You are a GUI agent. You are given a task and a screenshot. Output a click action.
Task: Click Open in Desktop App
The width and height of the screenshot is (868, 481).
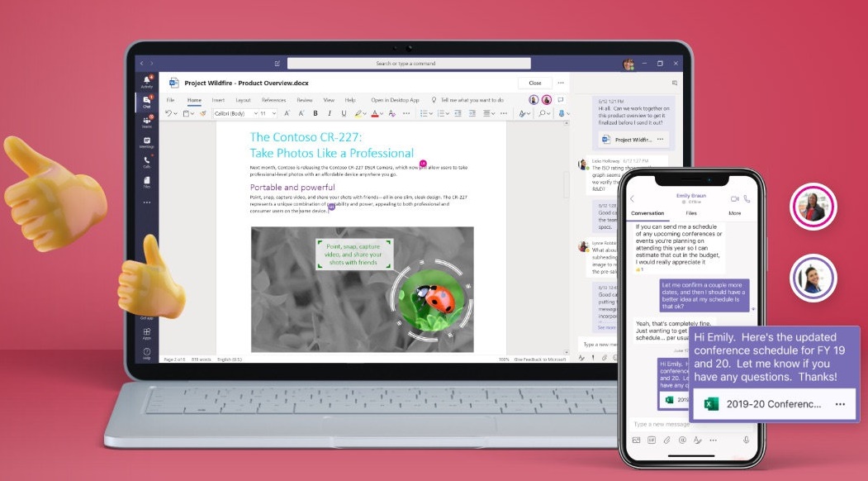coord(396,100)
